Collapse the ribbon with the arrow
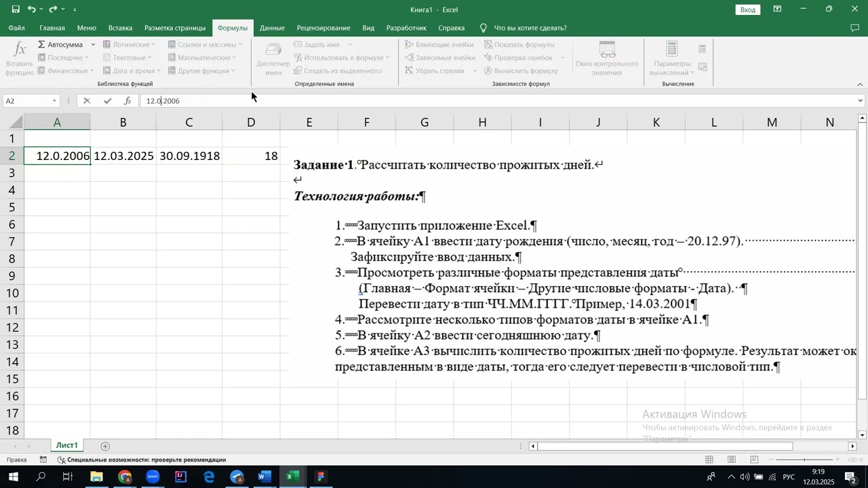868x488 pixels. tap(861, 84)
